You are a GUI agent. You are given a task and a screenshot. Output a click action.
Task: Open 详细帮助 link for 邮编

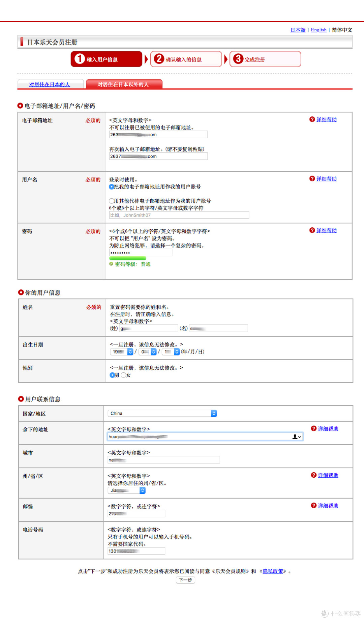[328, 505]
